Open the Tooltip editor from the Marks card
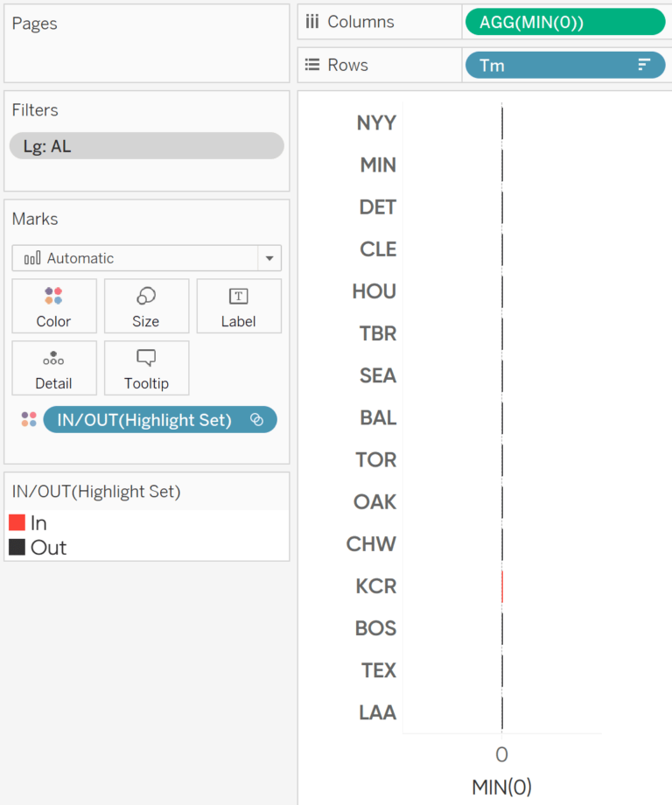Image resolution: width=672 pixels, height=805 pixels. [146, 367]
